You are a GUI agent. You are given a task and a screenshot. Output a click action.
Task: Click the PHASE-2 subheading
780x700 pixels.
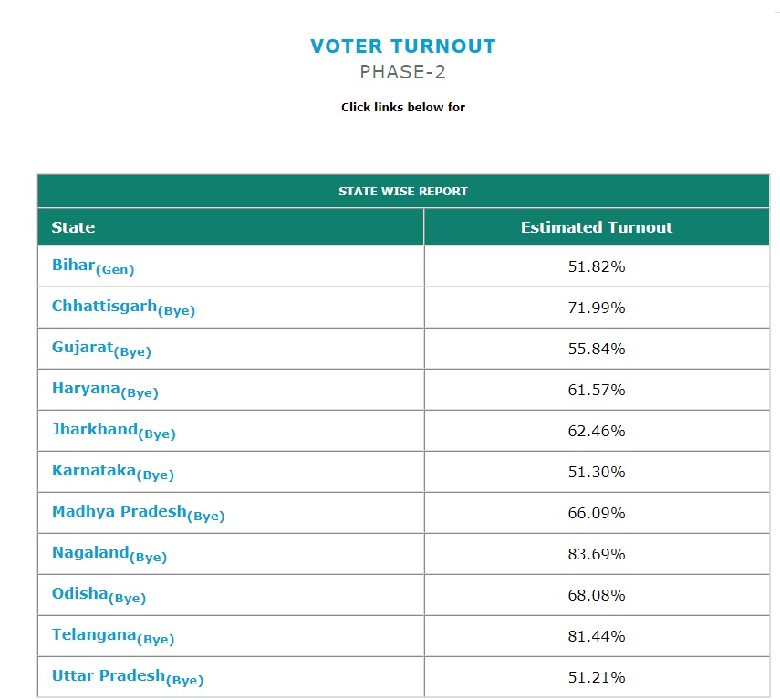coord(403,73)
